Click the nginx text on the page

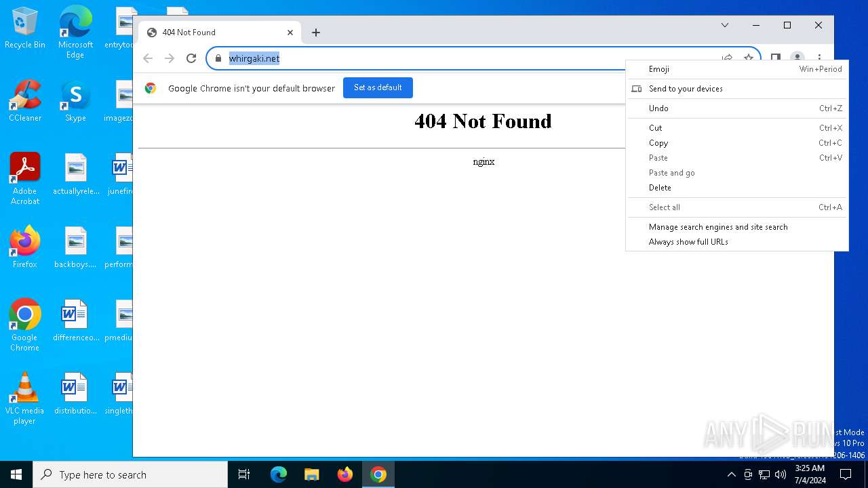pos(484,162)
